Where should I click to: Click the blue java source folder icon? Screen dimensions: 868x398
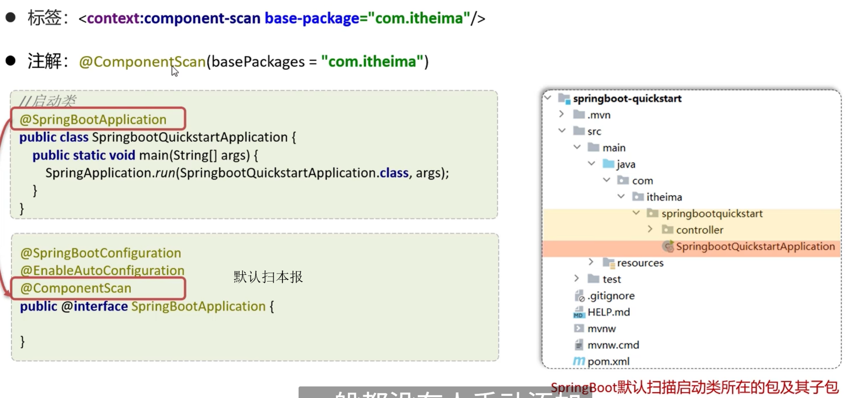(x=608, y=164)
